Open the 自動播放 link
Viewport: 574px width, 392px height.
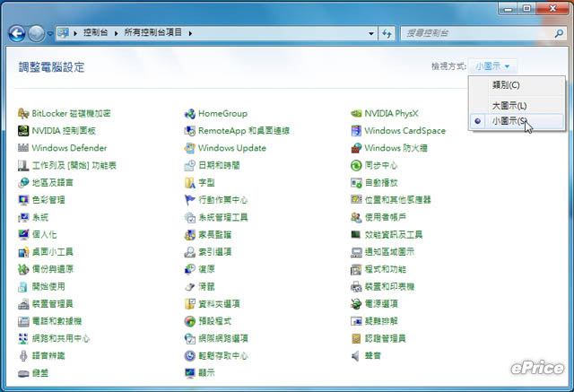381,183
